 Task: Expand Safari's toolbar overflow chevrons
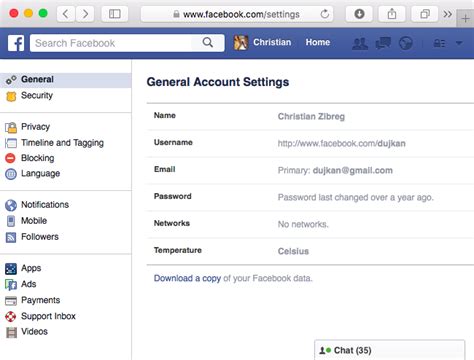(448, 14)
